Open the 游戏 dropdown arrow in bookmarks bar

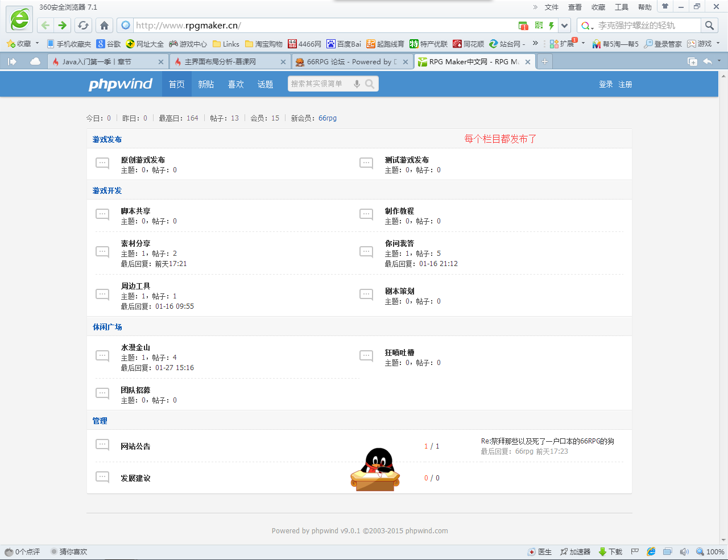click(718, 44)
